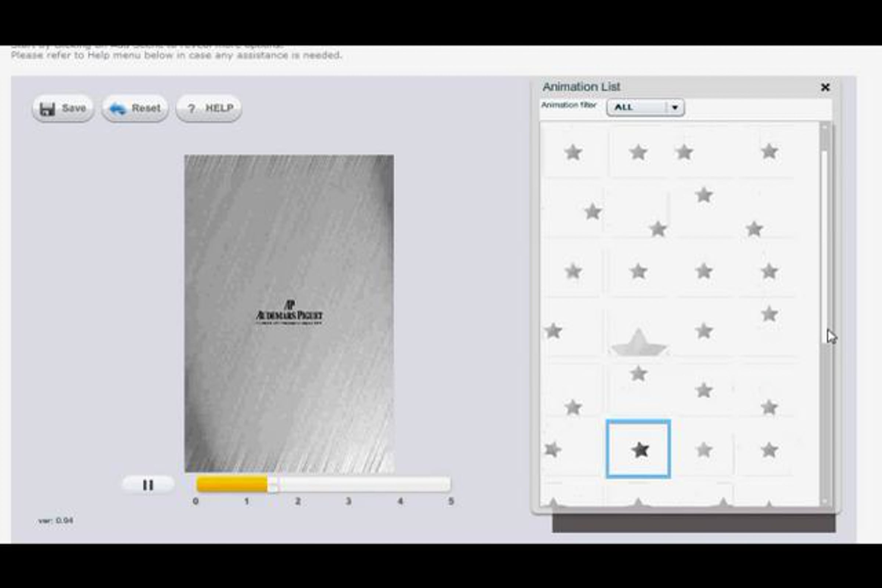Select the blue-highlighted dark star animation
The image size is (882, 588).
tap(638, 449)
